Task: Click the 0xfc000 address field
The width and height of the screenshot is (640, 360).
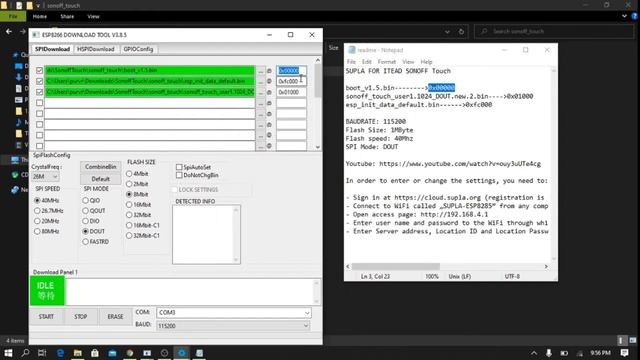Action: pos(291,81)
